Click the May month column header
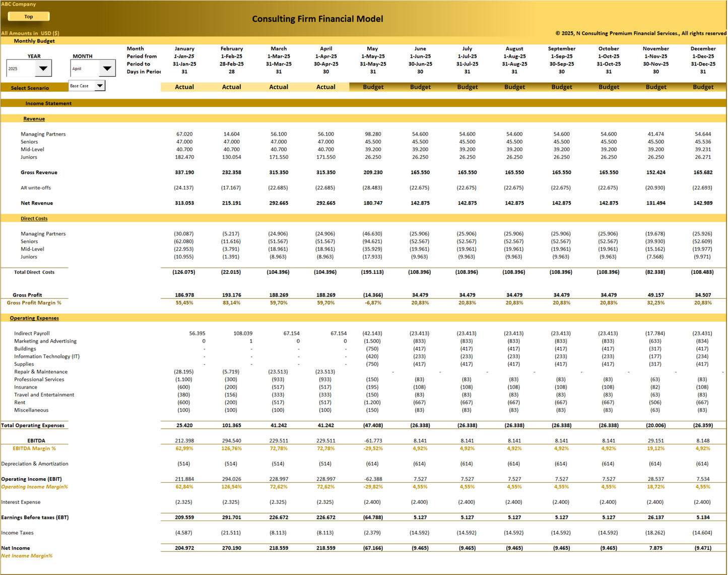Image resolution: width=728 pixels, height=575 pixels. click(372, 49)
